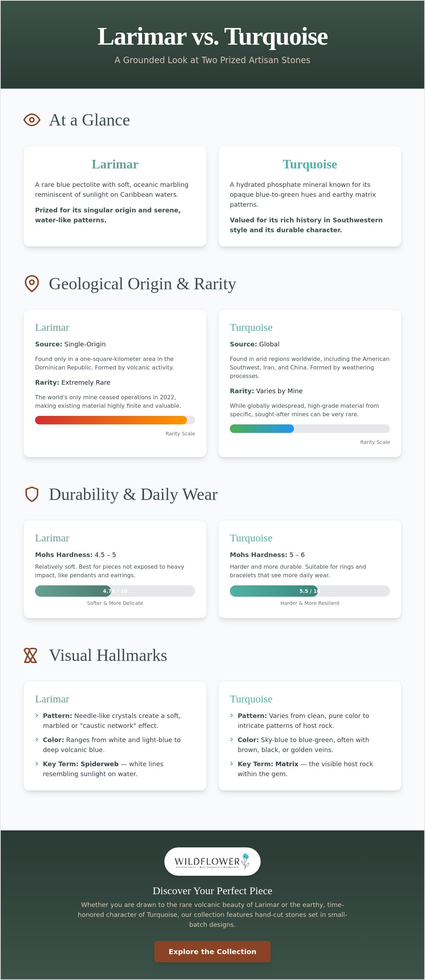Click the map pin icon for Geological Origin
425x980 pixels.
[x=32, y=284]
